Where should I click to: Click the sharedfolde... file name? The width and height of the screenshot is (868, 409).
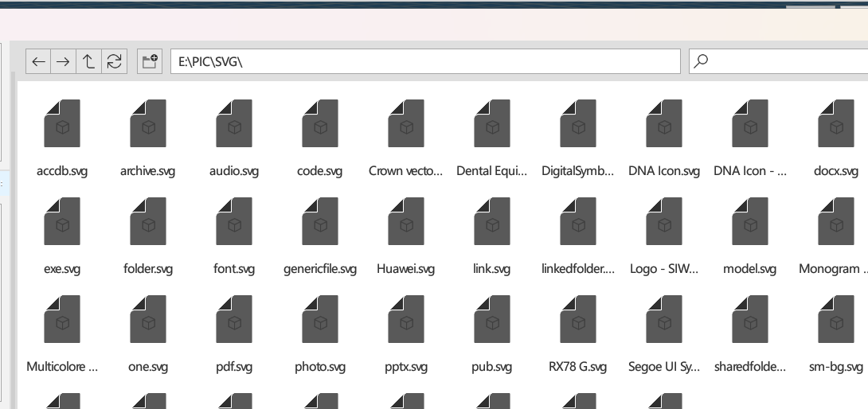pos(750,367)
